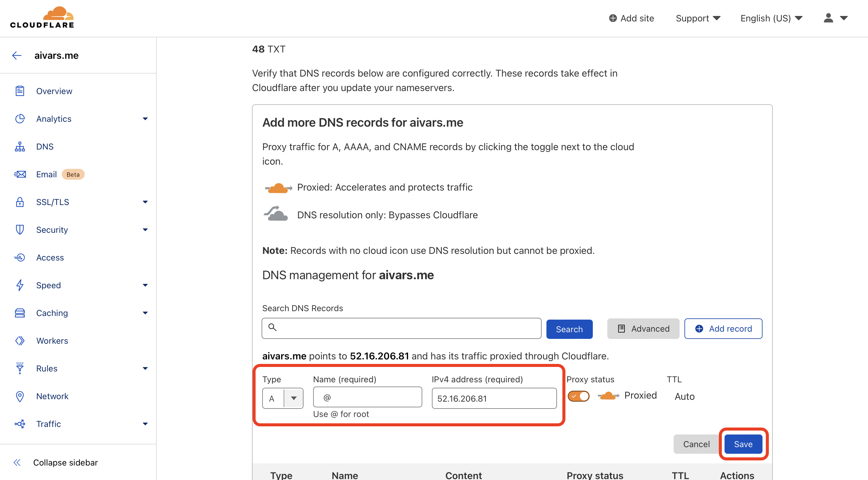Click Save to add DNS record
The image size is (868, 480).
click(x=743, y=443)
